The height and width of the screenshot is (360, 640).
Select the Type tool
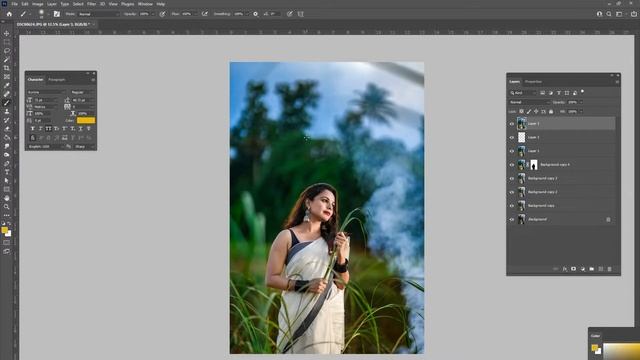7,172
